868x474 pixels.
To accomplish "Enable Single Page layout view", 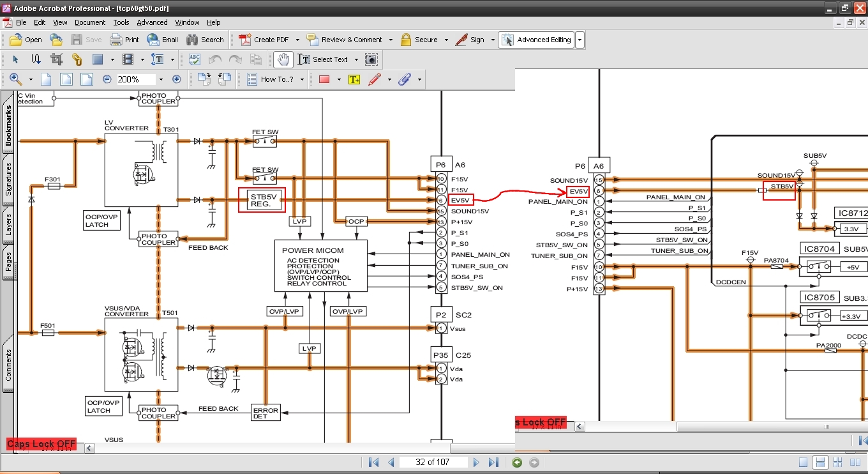I will [804, 463].
